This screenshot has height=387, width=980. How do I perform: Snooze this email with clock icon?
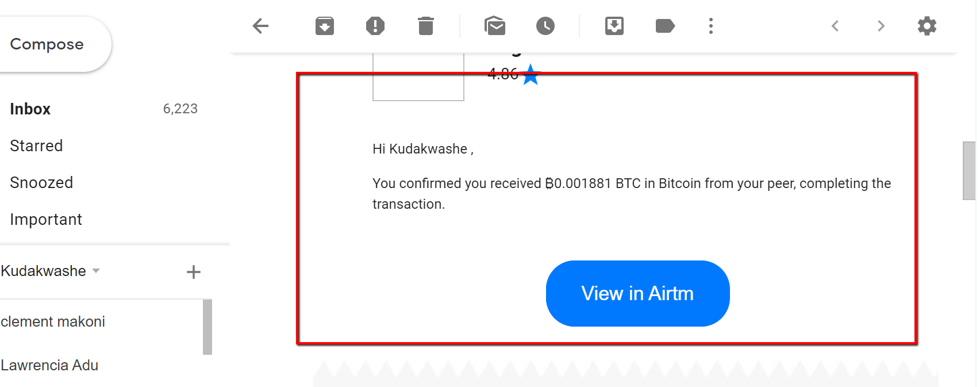[545, 26]
